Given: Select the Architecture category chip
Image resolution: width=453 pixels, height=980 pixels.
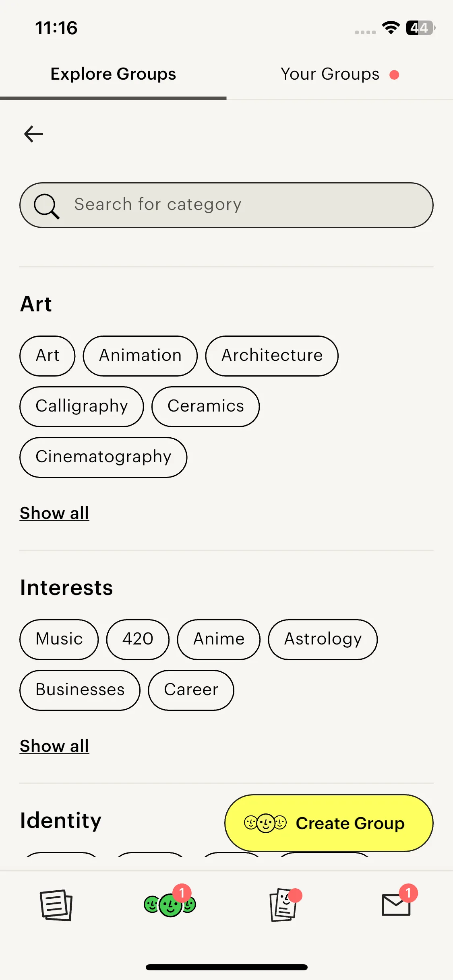Looking at the screenshot, I should click(x=272, y=356).
